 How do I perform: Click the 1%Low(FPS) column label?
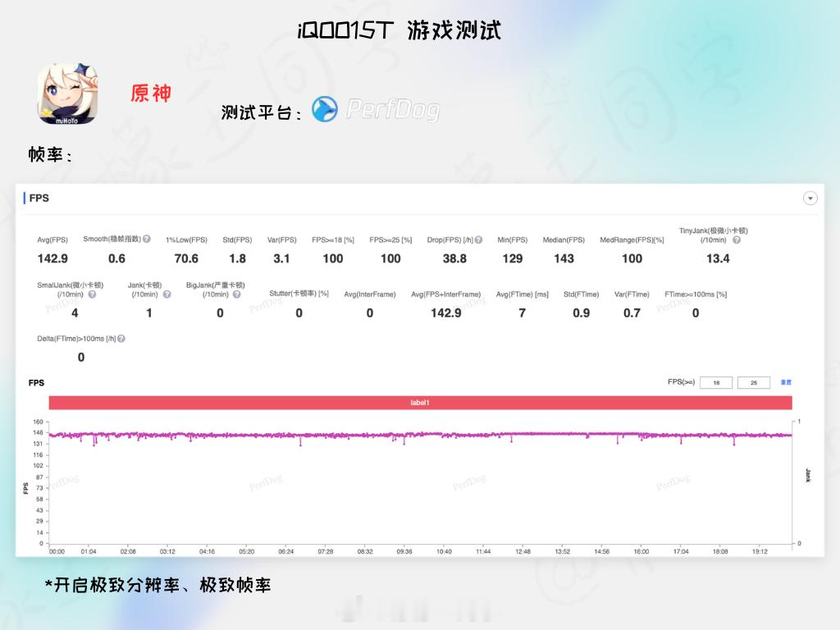[186, 240]
